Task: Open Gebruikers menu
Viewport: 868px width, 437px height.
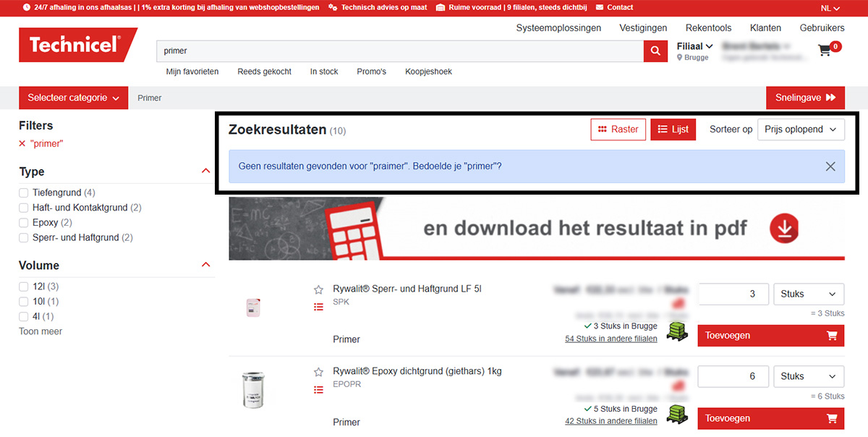Action: coord(822,28)
